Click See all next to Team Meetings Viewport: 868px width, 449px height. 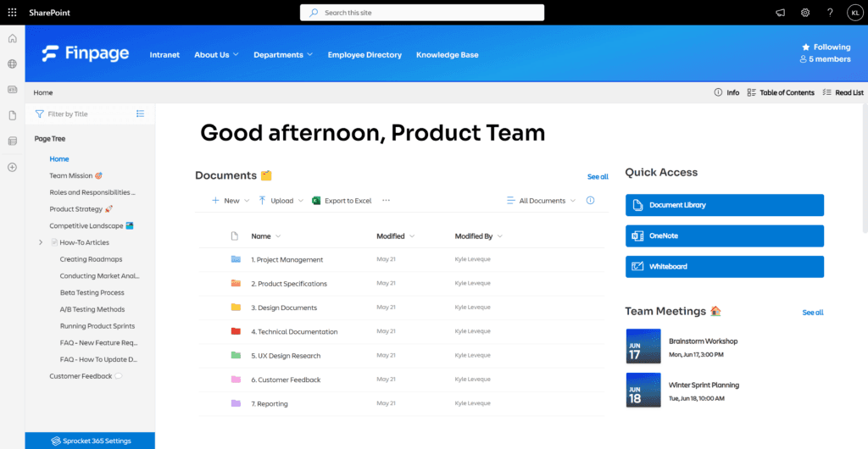(813, 313)
